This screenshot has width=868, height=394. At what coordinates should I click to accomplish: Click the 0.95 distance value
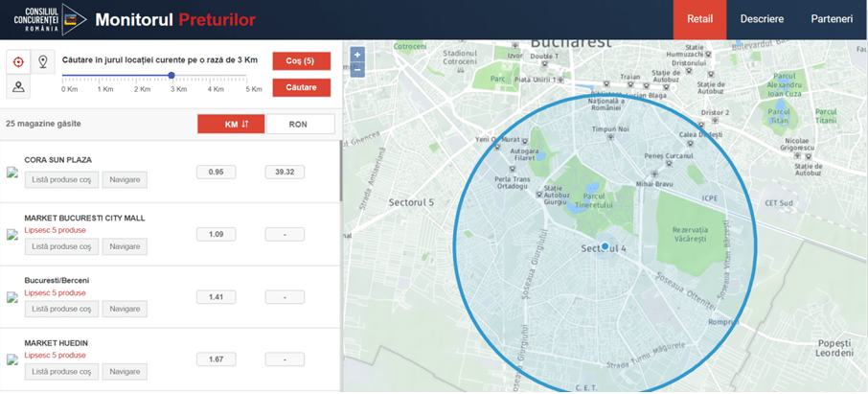click(216, 173)
